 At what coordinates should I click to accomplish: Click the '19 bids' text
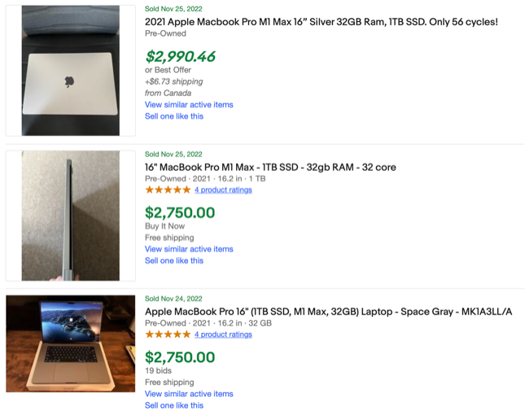click(157, 370)
